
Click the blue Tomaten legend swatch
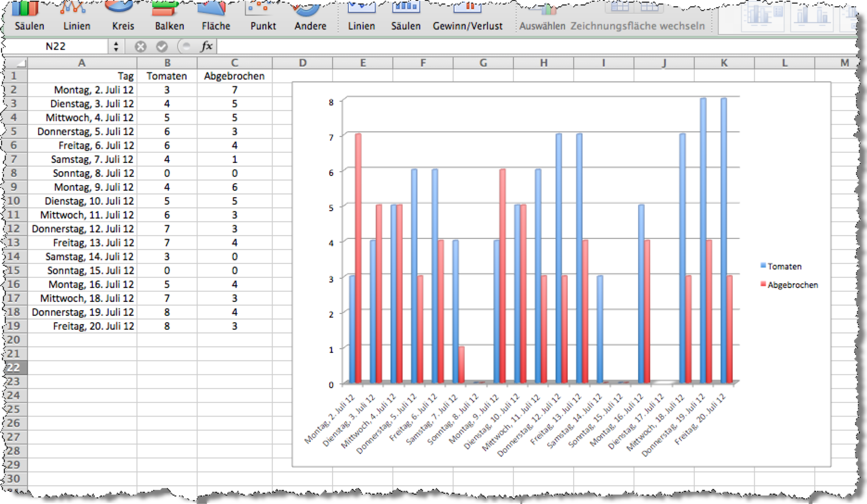click(x=763, y=266)
